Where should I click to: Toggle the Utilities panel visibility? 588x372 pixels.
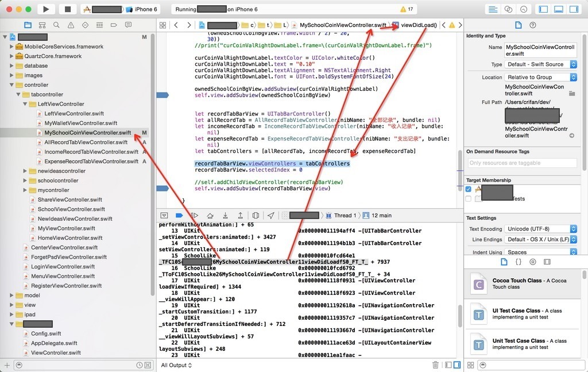(574, 9)
